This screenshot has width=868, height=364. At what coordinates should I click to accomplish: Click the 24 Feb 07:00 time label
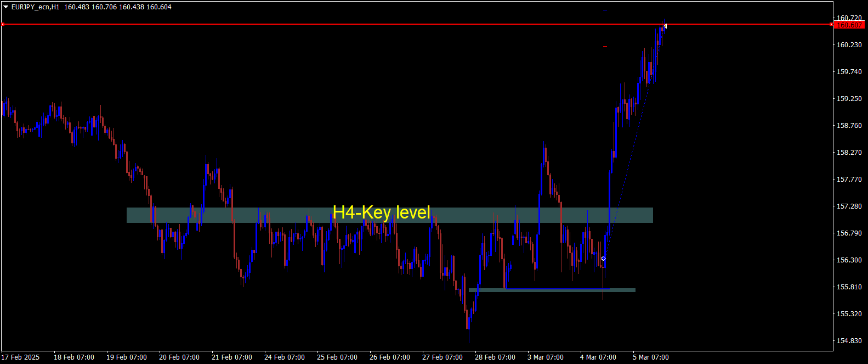click(285, 357)
